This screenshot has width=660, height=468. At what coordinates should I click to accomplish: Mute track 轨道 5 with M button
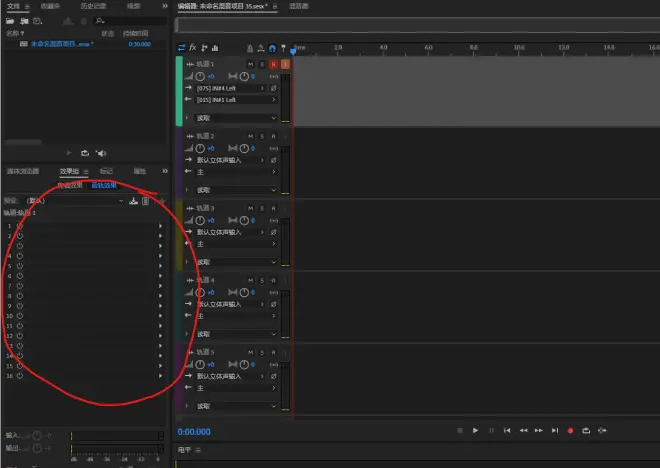250,352
